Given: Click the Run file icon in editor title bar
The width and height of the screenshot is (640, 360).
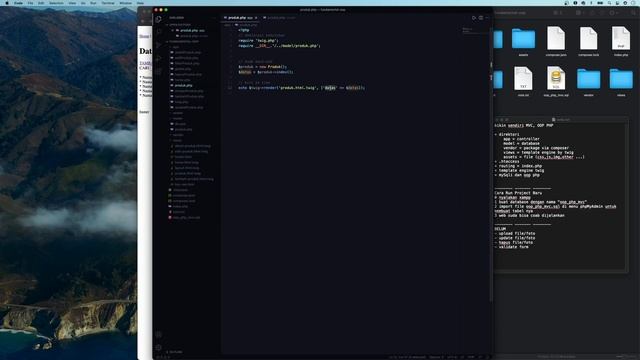Looking at the screenshot, I should point(473,18).
